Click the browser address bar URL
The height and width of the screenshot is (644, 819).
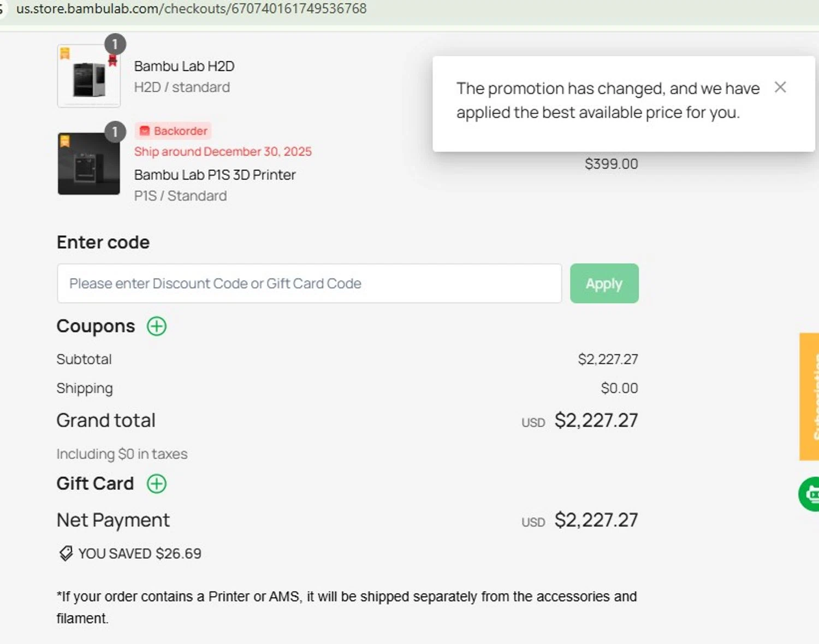[x=191, y=9]
